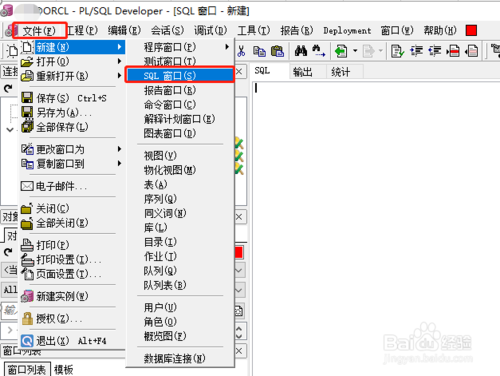Click the Find next binoculars-arrow icon
This screenshot has height=376, width=500.
[318, 51]
